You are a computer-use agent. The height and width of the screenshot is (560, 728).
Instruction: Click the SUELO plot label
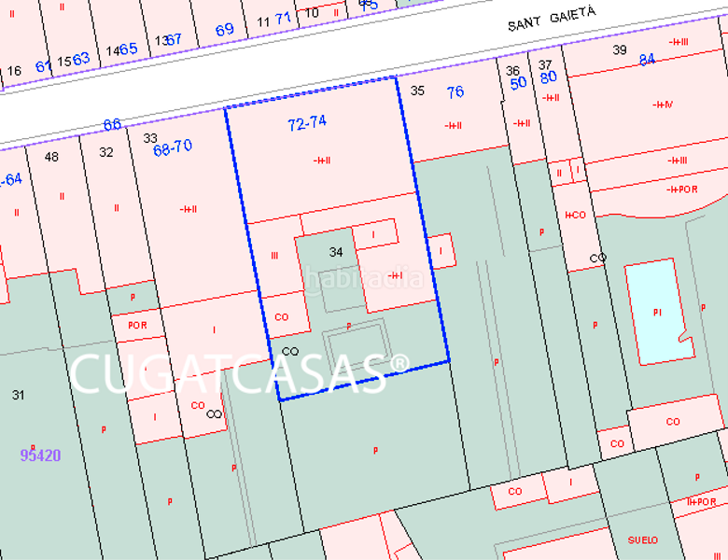click(x=643, y=539)
